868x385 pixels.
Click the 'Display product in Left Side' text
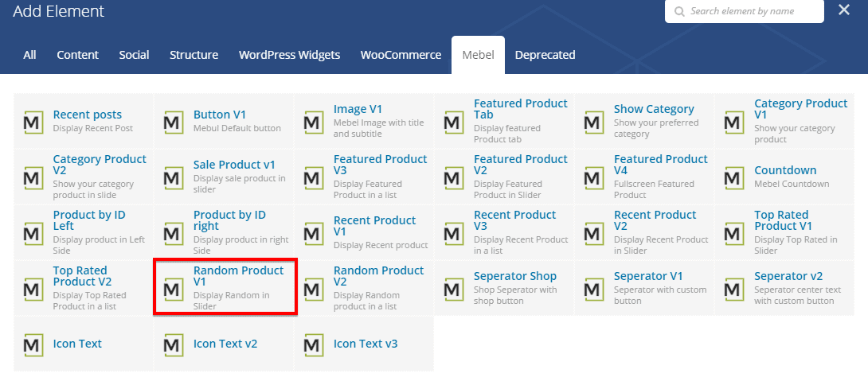[x=99, y=245]
